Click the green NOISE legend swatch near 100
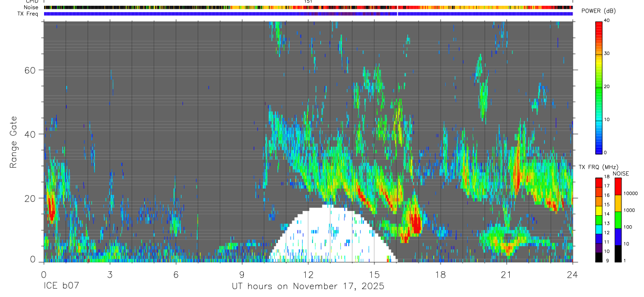 tap(617, 220)
